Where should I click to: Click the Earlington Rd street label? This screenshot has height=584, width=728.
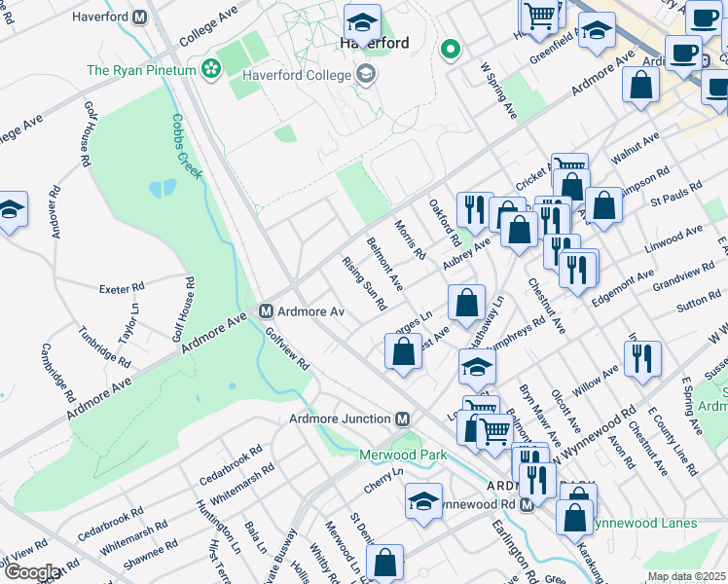click(x=515, y=552)
